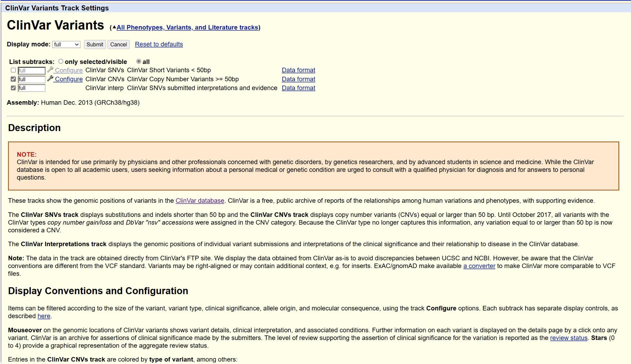
Task: Select the 'only selected/visible' radio button
Action: (61, 62)
